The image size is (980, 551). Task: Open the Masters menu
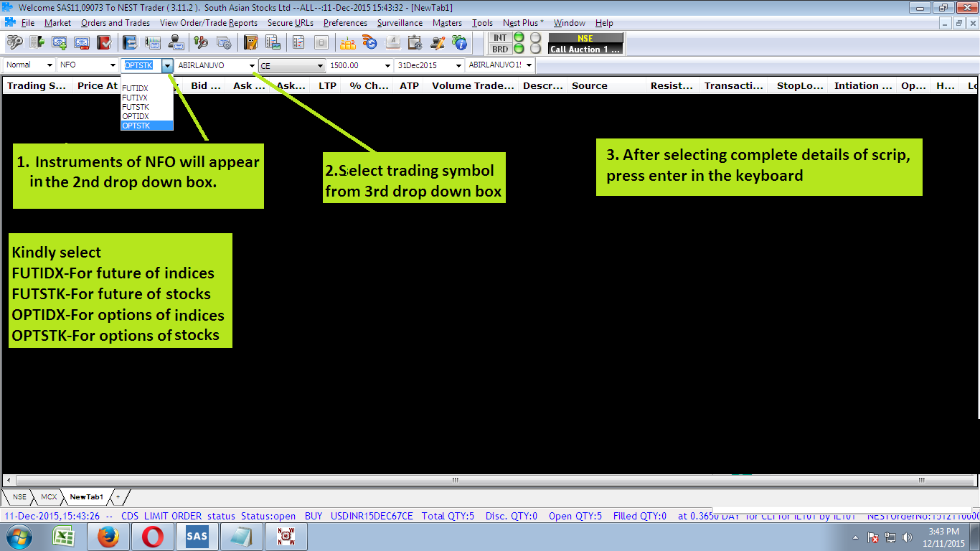click(447, 23)
